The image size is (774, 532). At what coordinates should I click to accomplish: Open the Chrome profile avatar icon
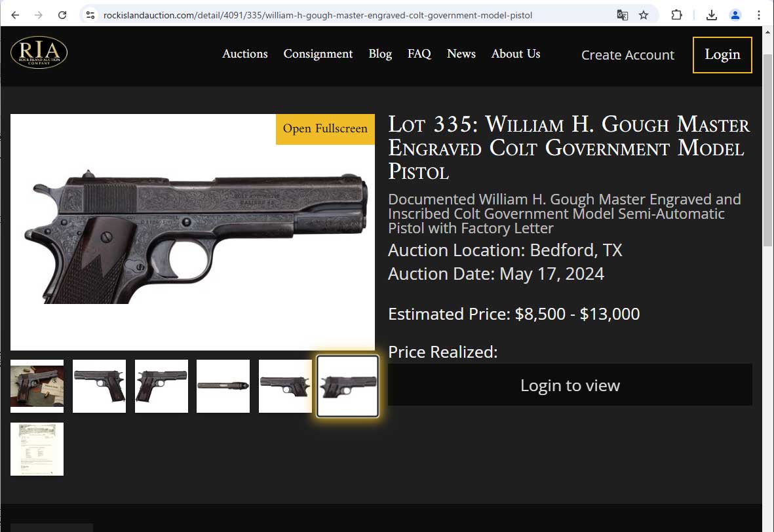pos(735,15)
